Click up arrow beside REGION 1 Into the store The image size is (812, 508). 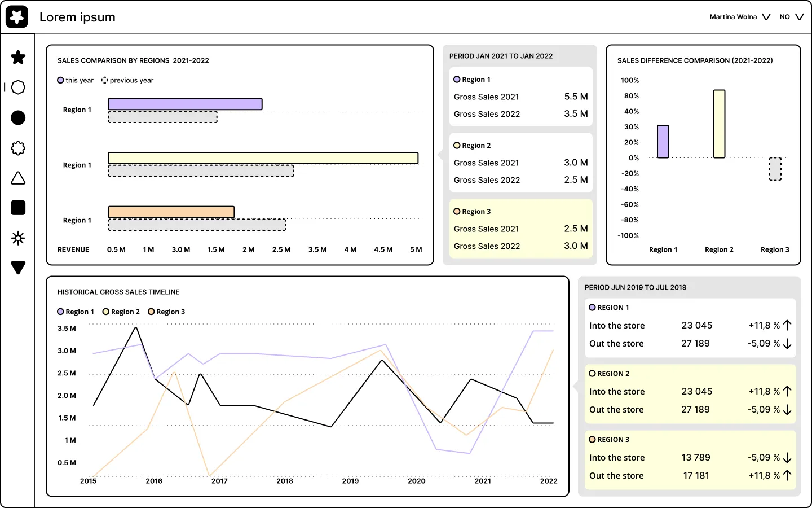pos(787,325)
